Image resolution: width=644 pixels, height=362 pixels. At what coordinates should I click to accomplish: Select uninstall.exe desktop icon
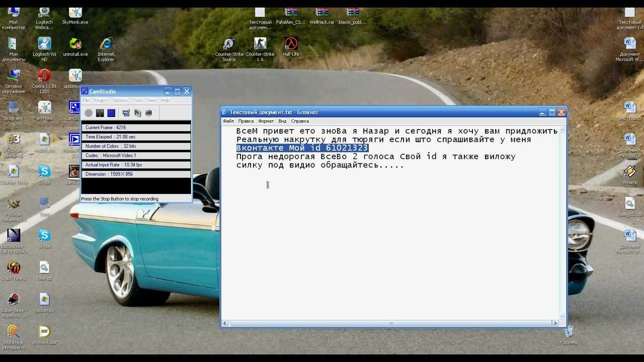click(75, 47)
